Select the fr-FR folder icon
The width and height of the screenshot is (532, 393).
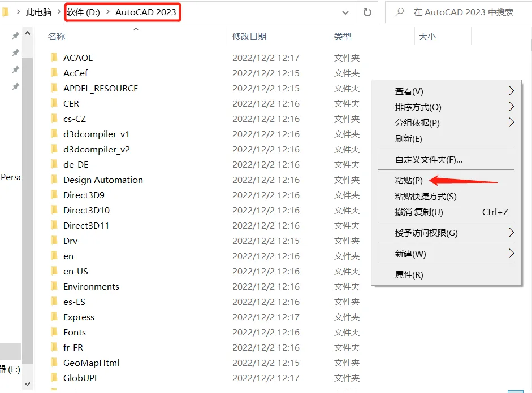point(54,347)
